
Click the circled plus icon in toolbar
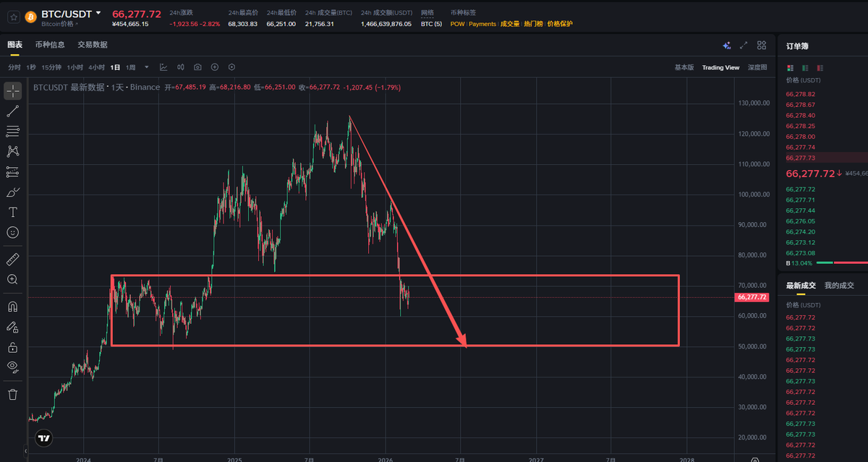(215, 67)
